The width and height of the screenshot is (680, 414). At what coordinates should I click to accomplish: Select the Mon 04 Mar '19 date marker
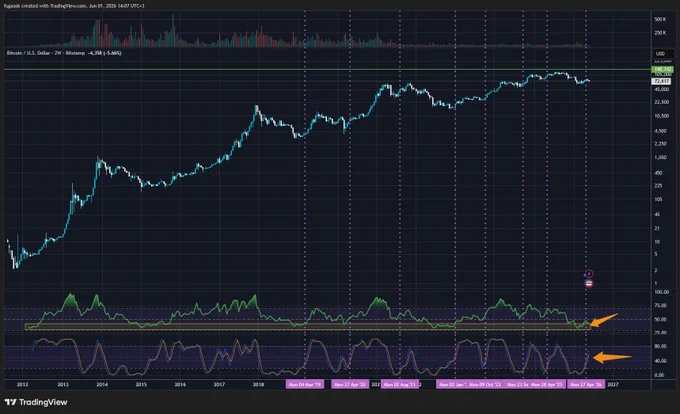[x=305, y=385]
